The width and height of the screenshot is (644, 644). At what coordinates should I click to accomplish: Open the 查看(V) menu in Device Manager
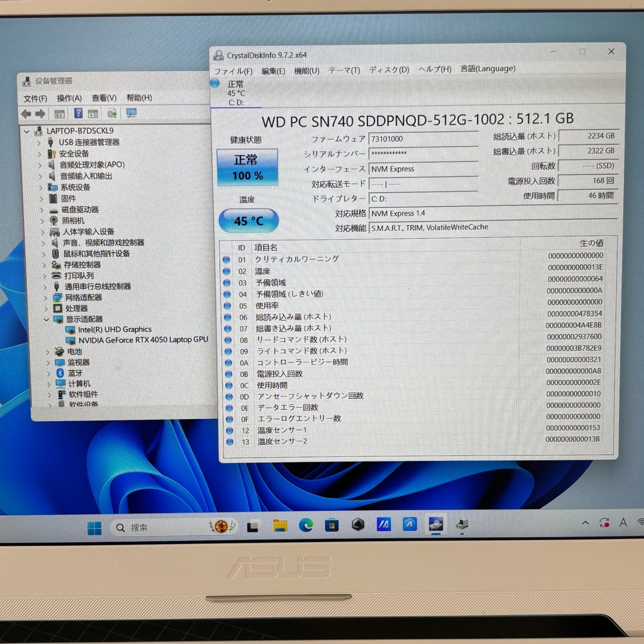(x=104, y=98)
